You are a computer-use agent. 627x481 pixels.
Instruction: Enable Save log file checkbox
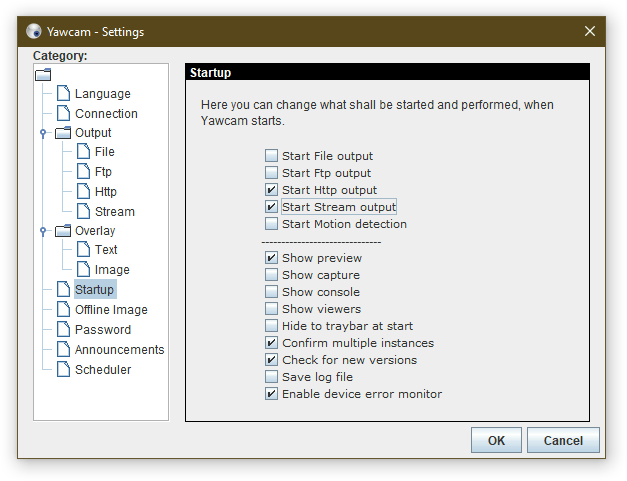pyautogui.click(x=271, y=377)
